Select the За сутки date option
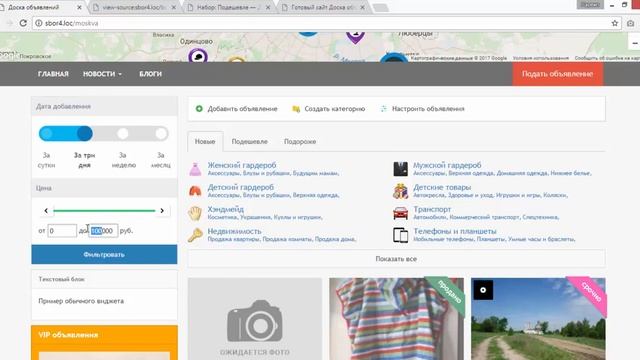Image resolution: width=640 pixels, height=360 pixels. (47, 160)
